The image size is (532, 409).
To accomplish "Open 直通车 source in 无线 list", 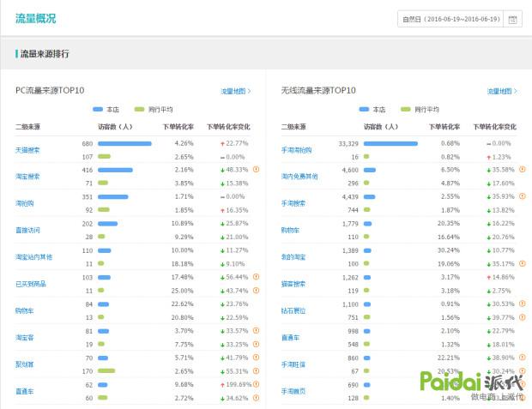I will point(290,338).
